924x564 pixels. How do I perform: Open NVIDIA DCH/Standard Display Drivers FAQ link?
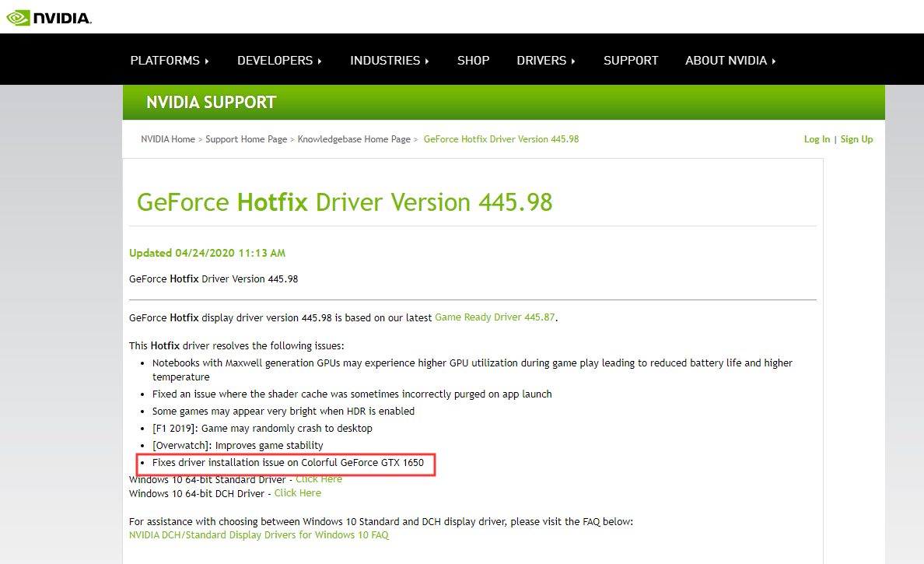pyautogui.click(x=259, y=534)
